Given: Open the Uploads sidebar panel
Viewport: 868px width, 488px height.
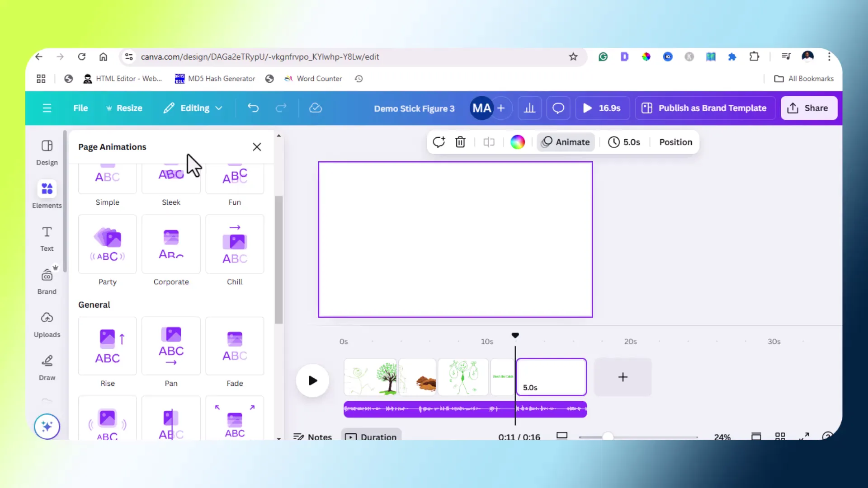Looking at the screenshot, I should click(x=47, y=324).
